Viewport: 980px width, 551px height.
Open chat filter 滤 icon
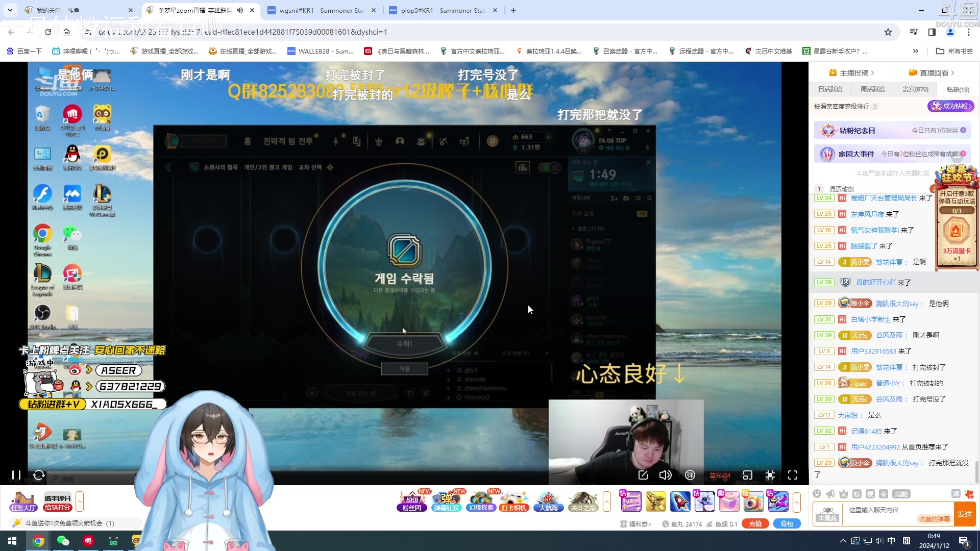pos(955,493)
